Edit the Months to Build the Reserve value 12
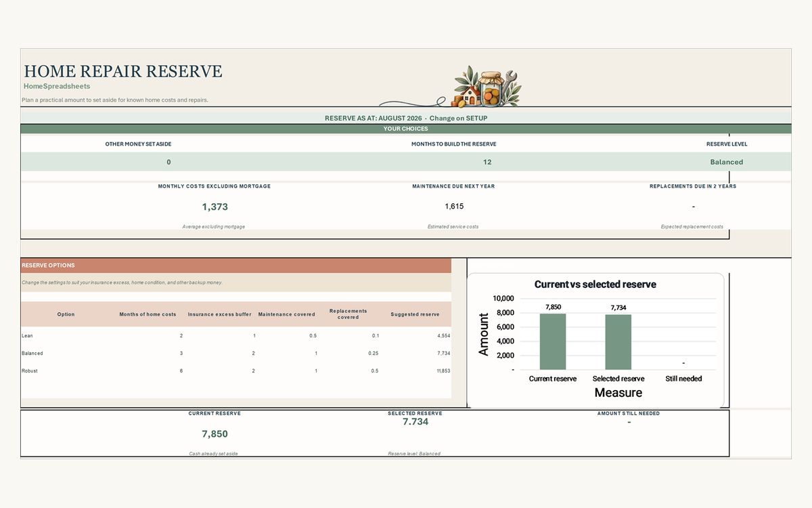The width and height of the screenshot is (812, 508). [x=488, y=162]
